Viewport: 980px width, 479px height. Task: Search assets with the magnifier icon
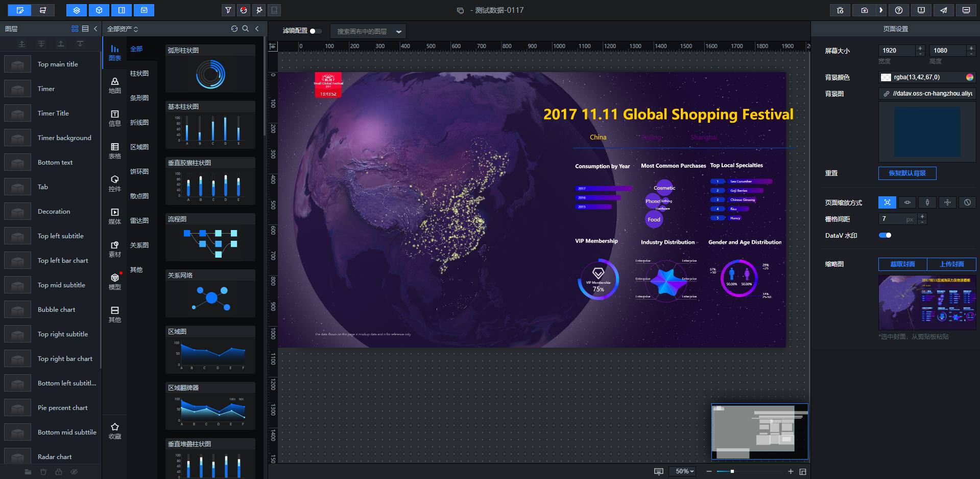pos(246,29)
